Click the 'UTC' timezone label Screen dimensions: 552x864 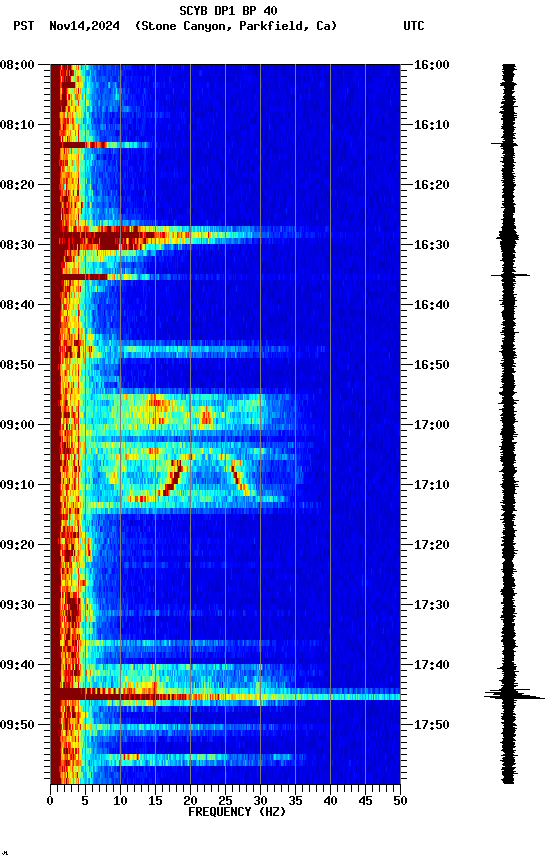pos(414,26)
